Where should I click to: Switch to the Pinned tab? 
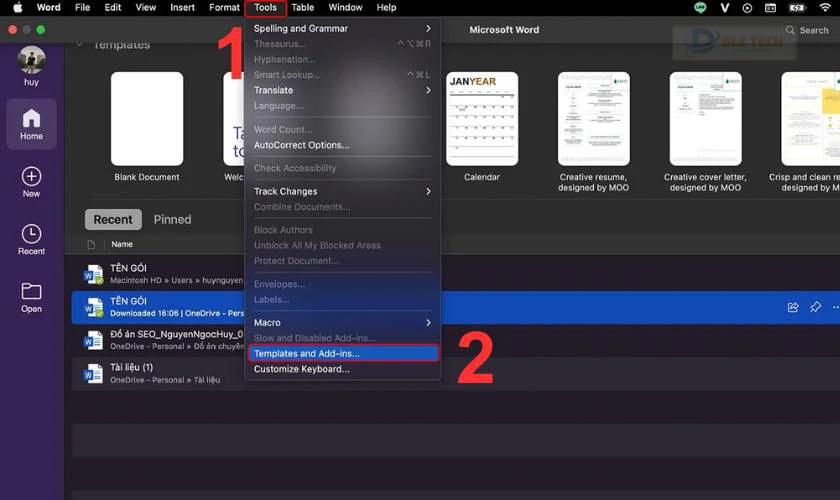pyautogui.click(x=172, y=220)
